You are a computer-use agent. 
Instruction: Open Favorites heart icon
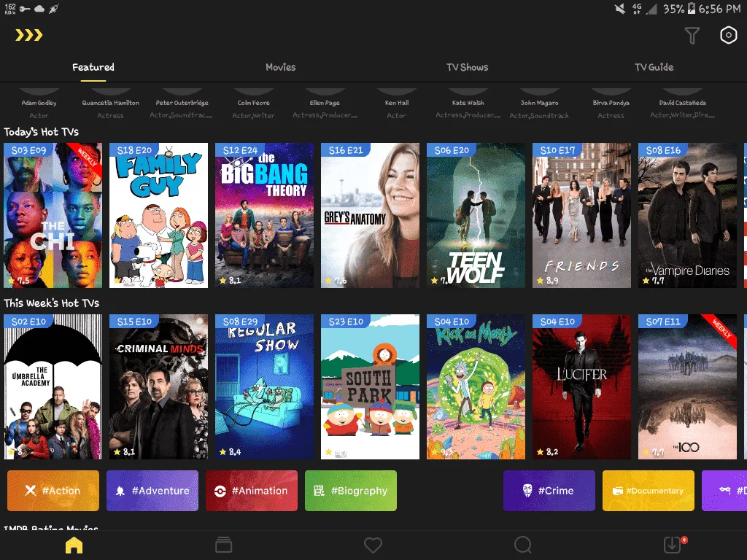[373, 545]
